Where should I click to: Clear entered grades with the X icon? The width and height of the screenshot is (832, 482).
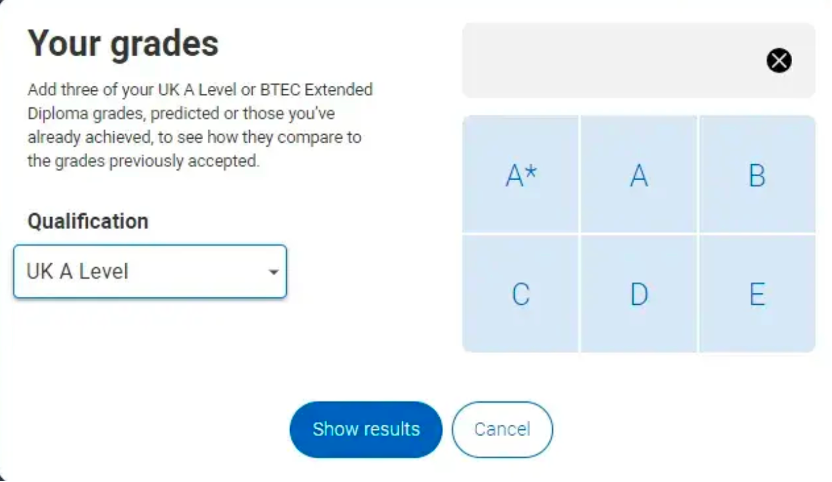[x=779, y=61]
